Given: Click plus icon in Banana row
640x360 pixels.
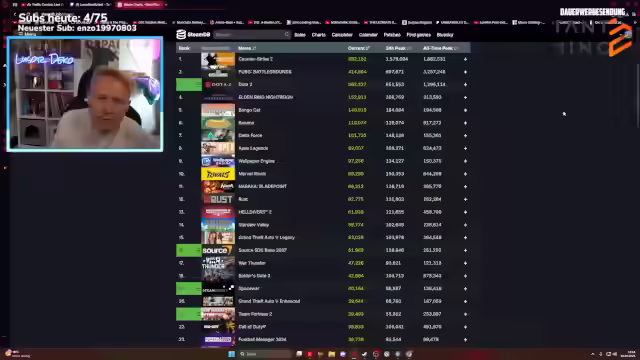Looking at the screenshot, I should click(465, 123).
